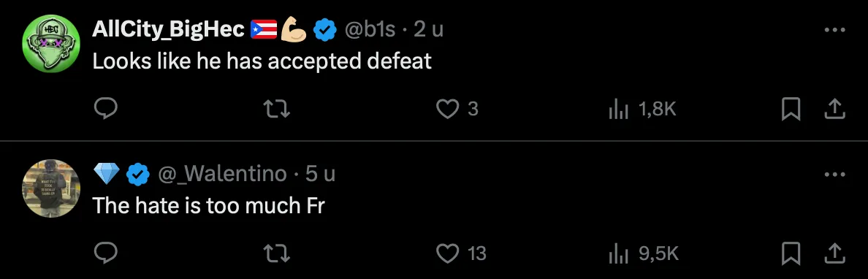View analytics showing 9,5K views
This screenshot has width=868, height=279.
tap(644, 253)
